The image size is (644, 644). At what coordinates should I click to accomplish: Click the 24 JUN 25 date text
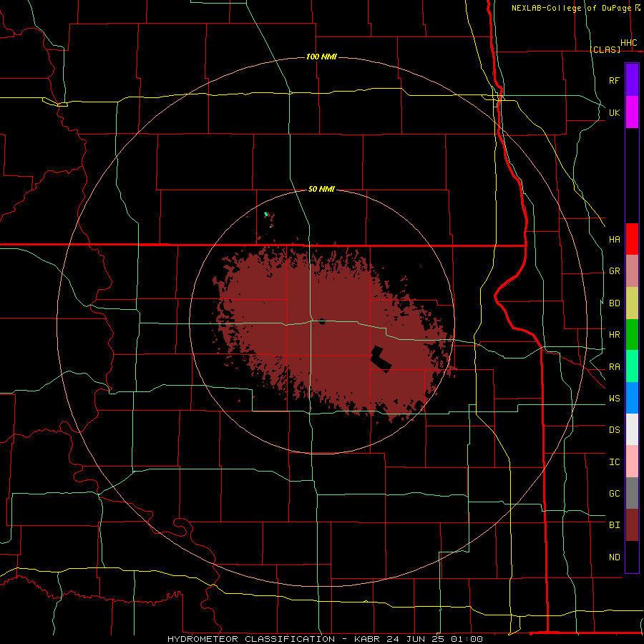416,639
